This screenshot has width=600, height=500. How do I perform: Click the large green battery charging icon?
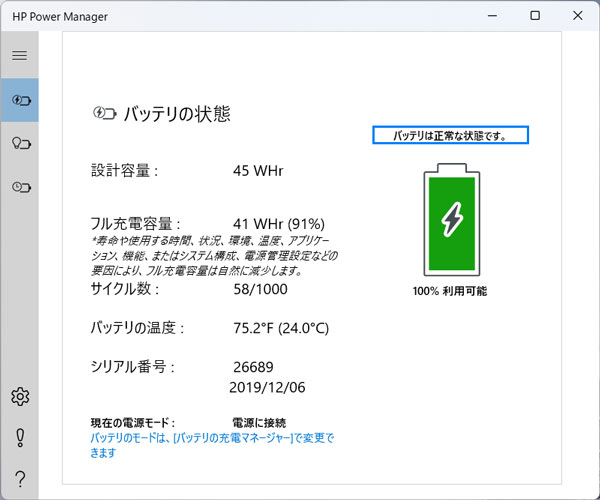click(x=452, y=220)
